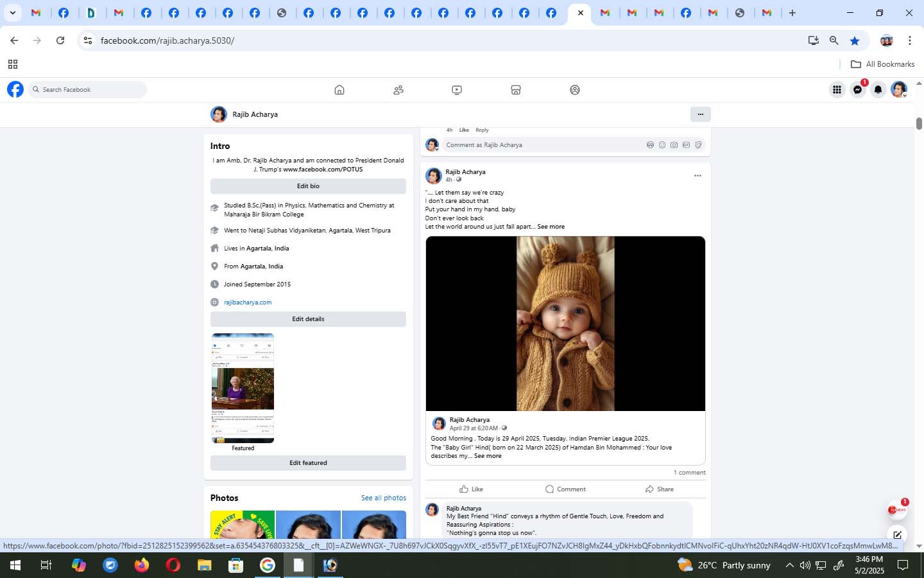
Task: Like the baby photo post
Action: pos(472,489)
